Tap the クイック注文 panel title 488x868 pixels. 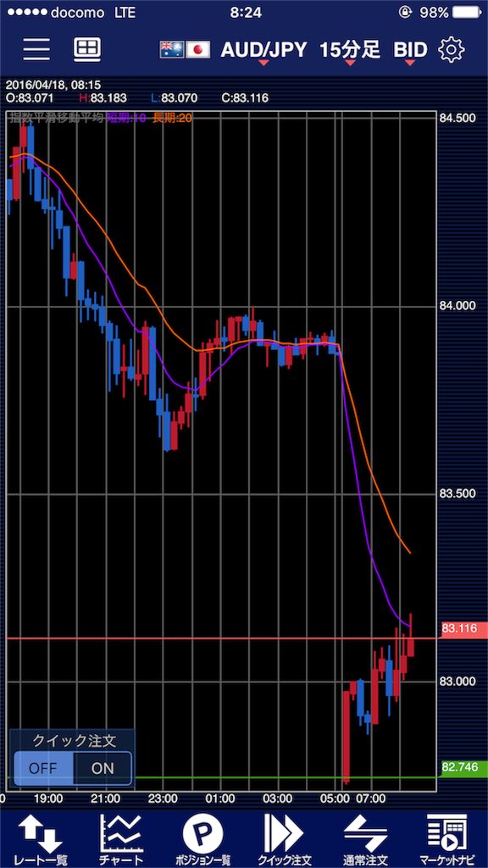[x=75, y=741]
